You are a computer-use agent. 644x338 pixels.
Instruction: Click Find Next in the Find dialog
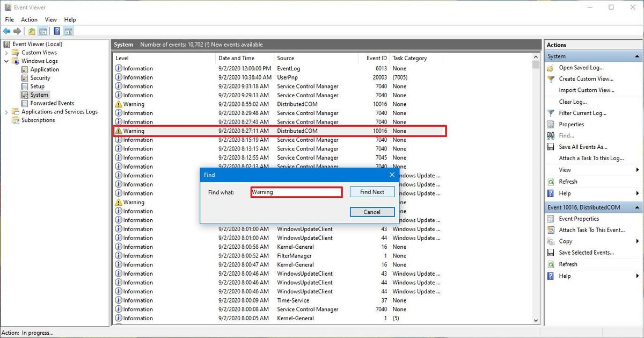pyautogui.click(x=372, y=191)
